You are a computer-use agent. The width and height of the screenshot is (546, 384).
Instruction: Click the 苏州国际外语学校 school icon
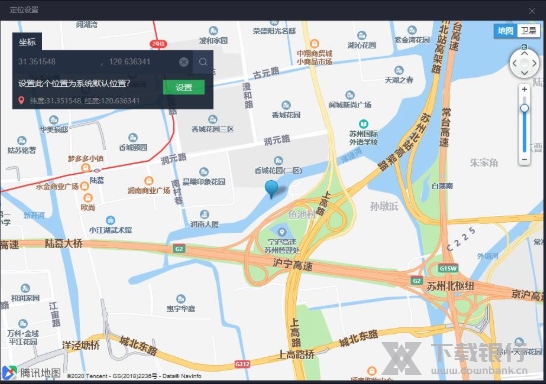click(363, 124)
